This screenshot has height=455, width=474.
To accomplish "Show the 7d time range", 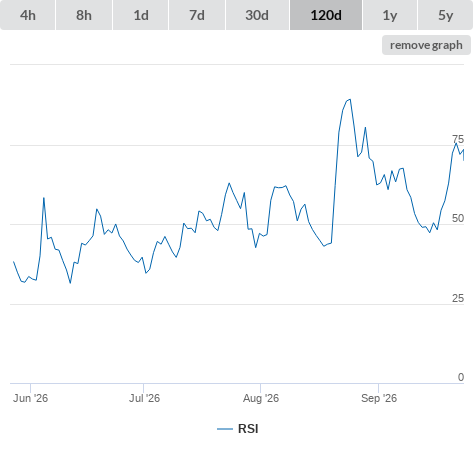I will 197,15.
